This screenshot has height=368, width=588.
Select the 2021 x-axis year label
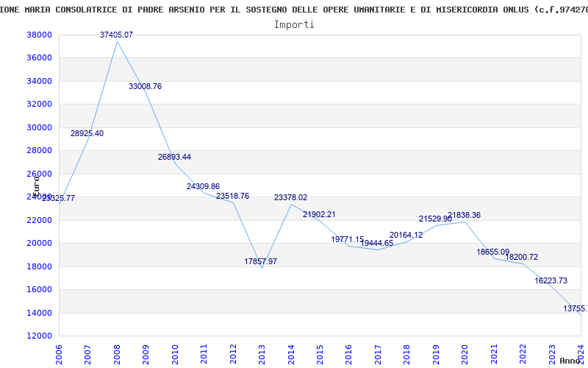494,355
